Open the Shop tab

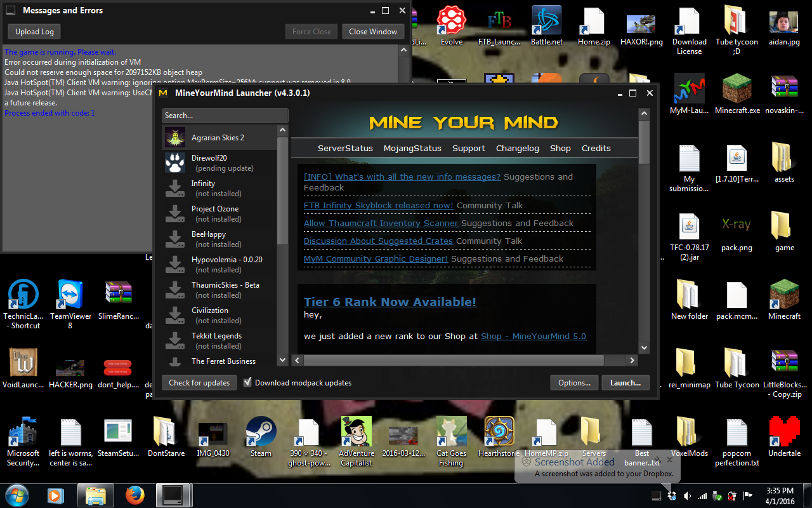pyautogui.click(x=560, y=148)
